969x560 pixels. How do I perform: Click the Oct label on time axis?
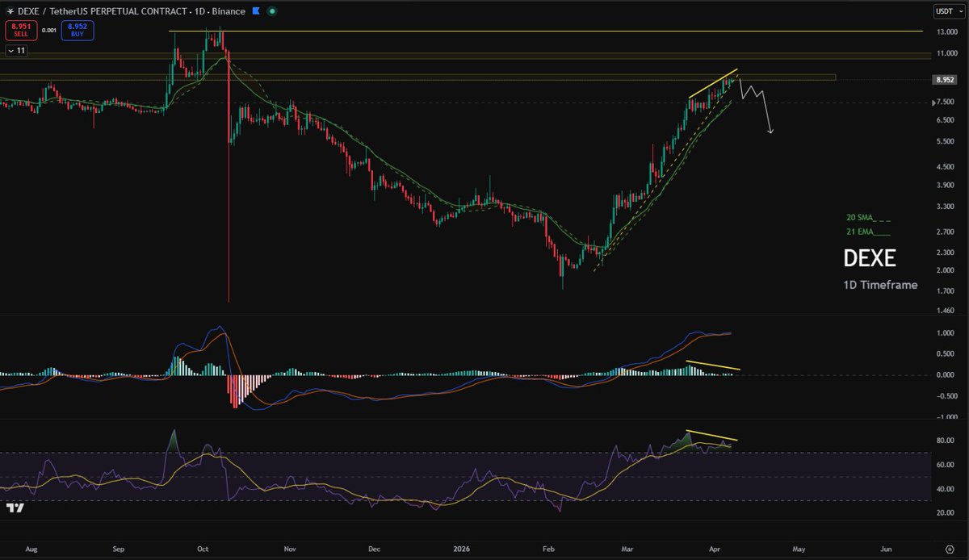pos(203,547)
